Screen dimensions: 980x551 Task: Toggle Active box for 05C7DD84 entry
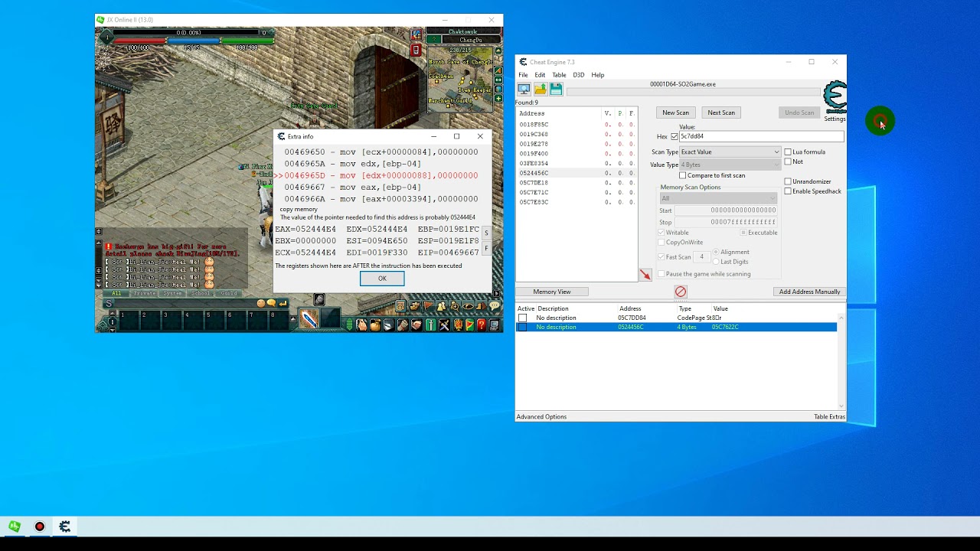[522, 318]
